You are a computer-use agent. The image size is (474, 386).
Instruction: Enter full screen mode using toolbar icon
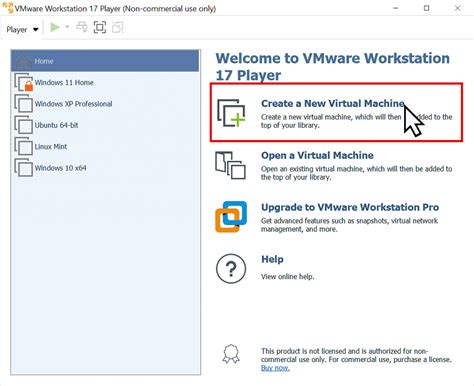[x=100, y=27]
